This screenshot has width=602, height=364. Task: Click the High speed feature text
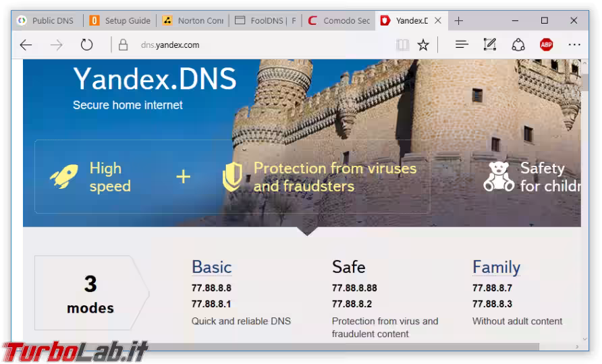[110, 177]
